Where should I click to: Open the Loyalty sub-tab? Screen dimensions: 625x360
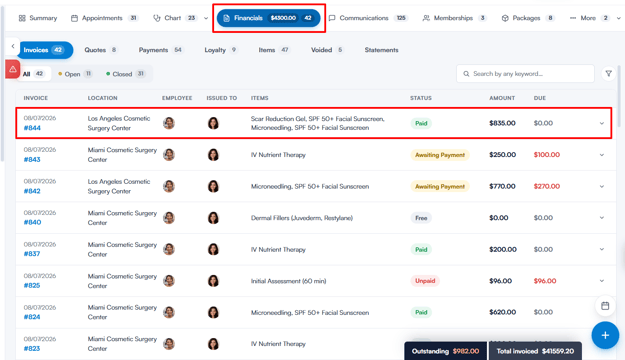(x=220, y=50)
